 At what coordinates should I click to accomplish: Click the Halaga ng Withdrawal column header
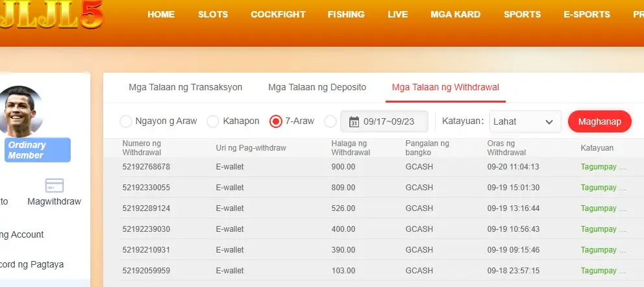tap(351, 148)
